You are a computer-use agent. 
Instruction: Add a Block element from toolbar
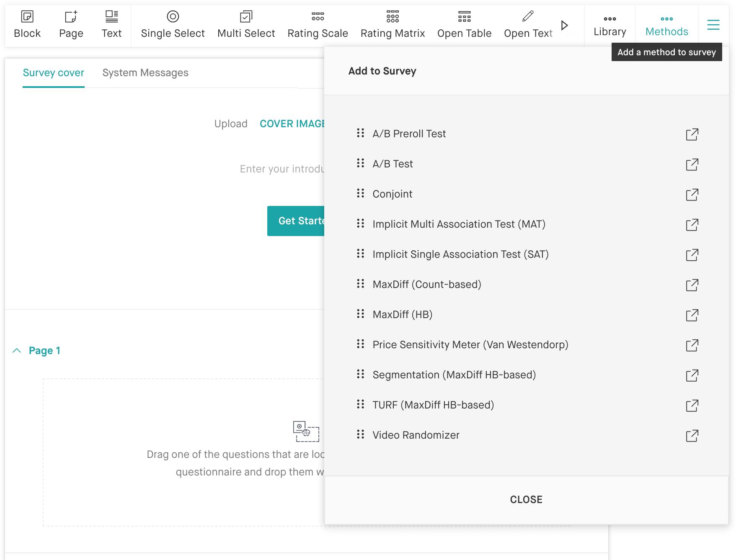pos(27,25)
